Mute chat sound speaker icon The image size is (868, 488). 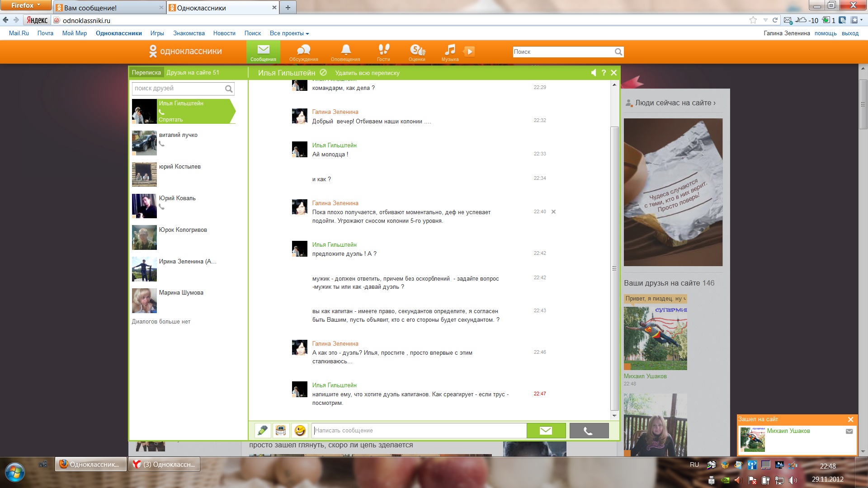594,73
